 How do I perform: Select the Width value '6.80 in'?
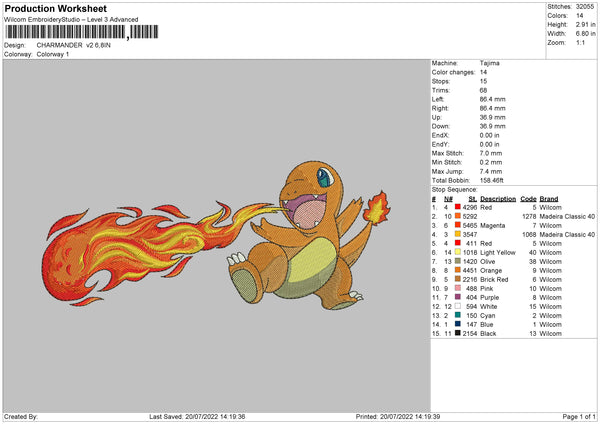tap(585, 34)
